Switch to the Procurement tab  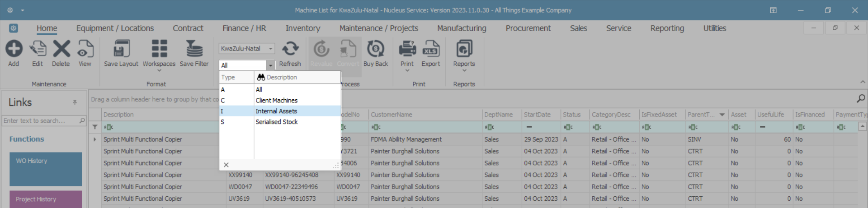tap(528, 28)
